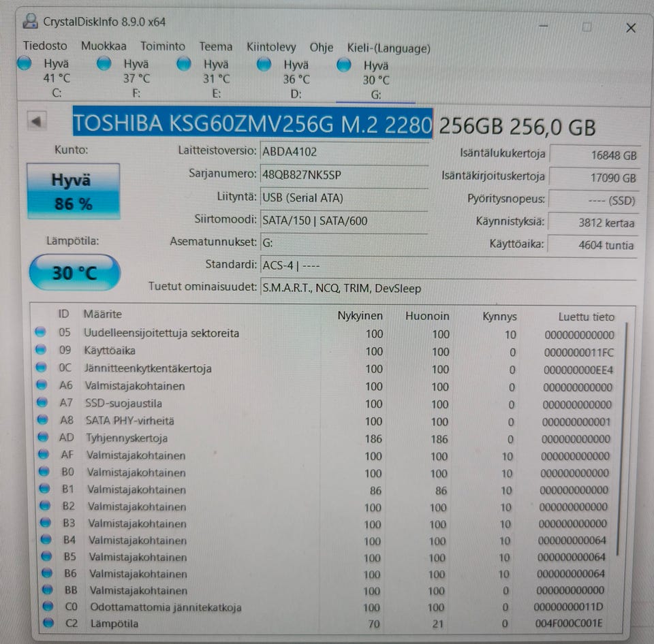Click the Liityntä field USB (Serial ATA)
654x644 pixels.
[x=344, y=197]
